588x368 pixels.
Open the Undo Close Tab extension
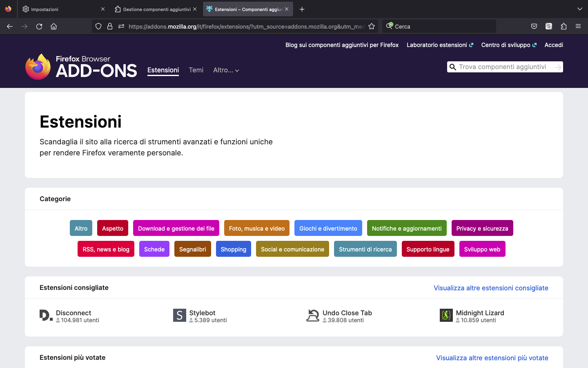point(347,313)
